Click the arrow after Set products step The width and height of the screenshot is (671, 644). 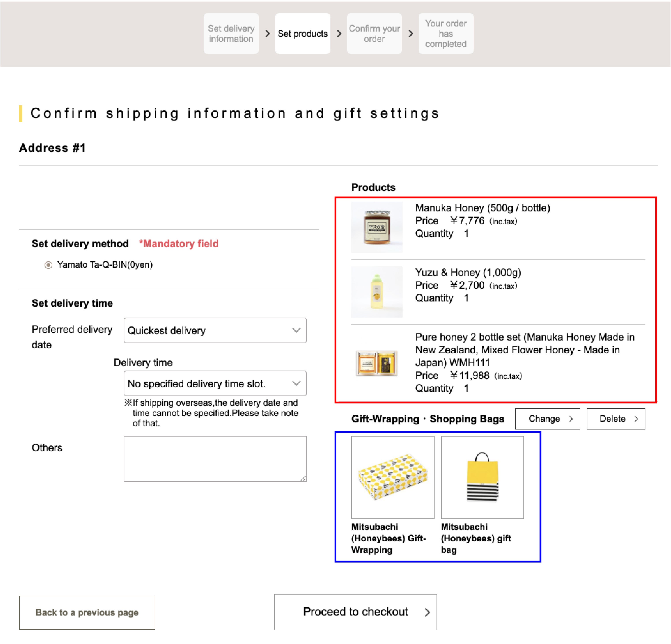339,34
